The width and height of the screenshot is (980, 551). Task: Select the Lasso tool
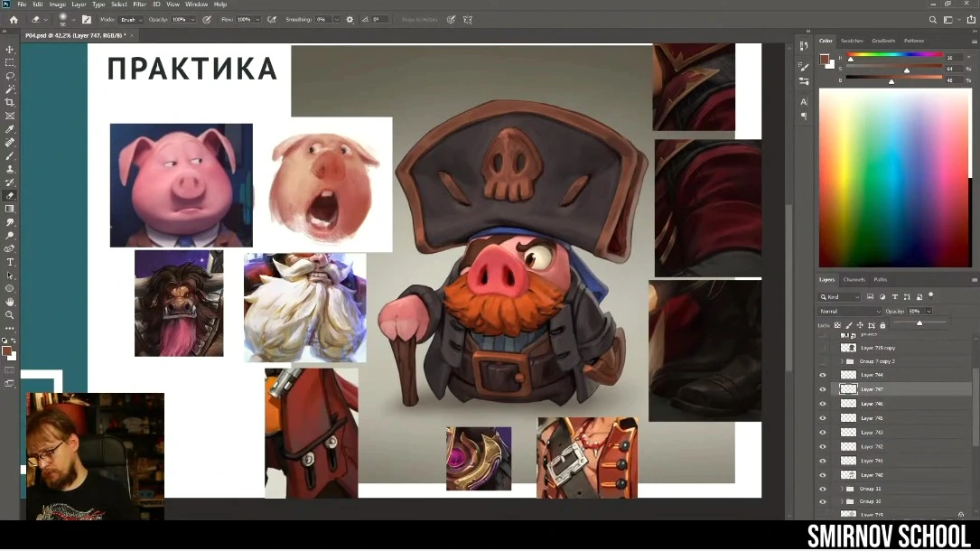[x=10, y=76]
